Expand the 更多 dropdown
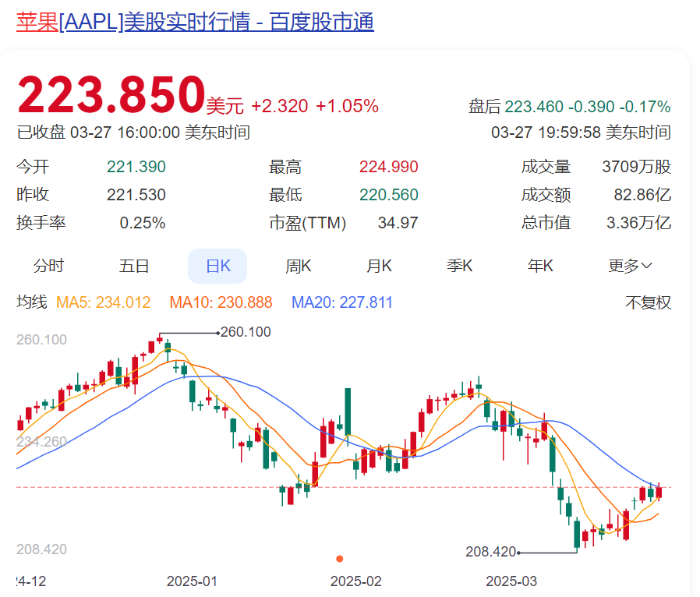Viewport: 700px width, 597px height. (x=630, y=266)
